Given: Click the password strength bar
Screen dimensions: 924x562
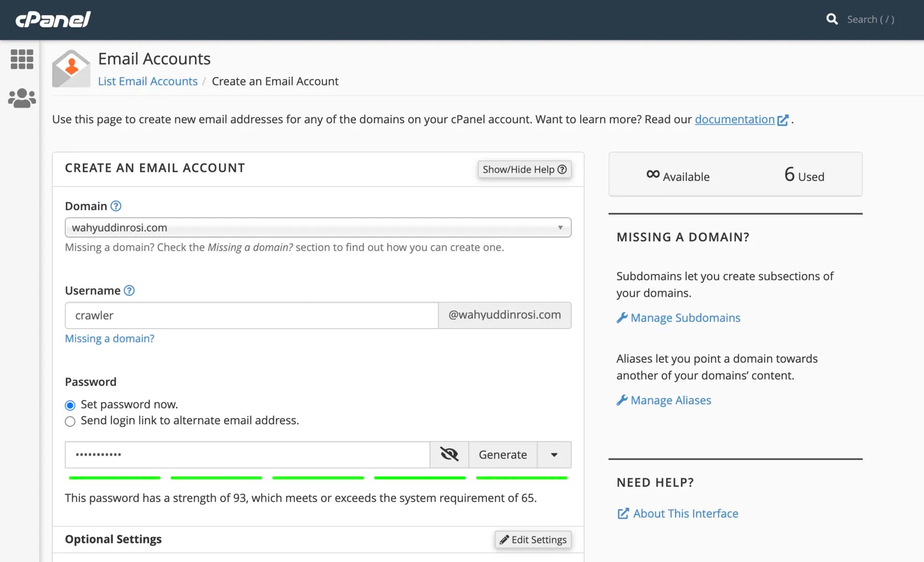Looking at the screenshot, I should (318, 478).
